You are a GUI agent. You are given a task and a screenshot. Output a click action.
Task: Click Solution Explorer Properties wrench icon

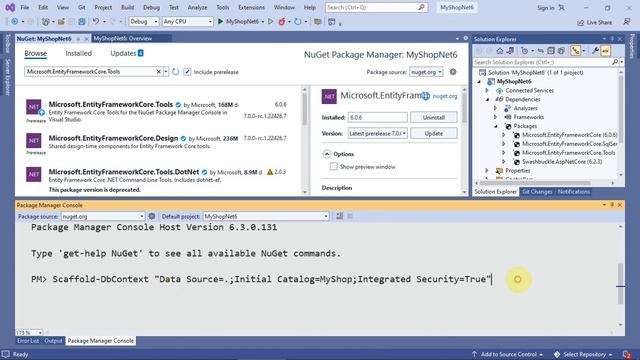[x=595, y=51]
